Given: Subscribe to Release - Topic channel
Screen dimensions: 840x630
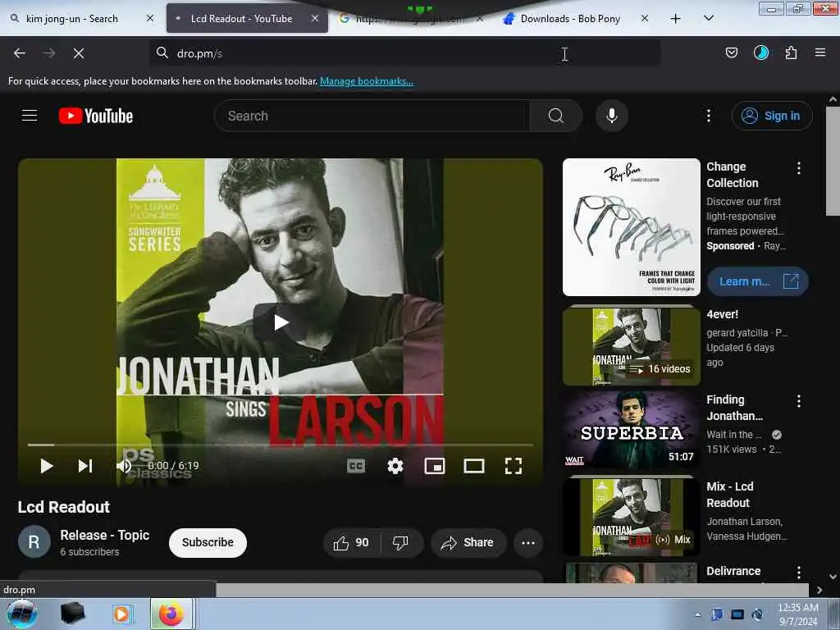Looking at the screenshot, I should coord(208,542).
